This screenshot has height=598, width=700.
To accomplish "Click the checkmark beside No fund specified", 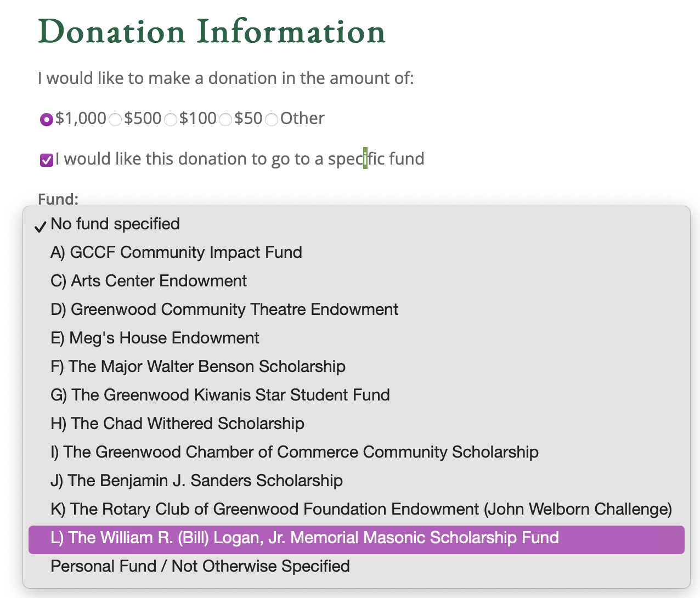I will tap(40, 227).
